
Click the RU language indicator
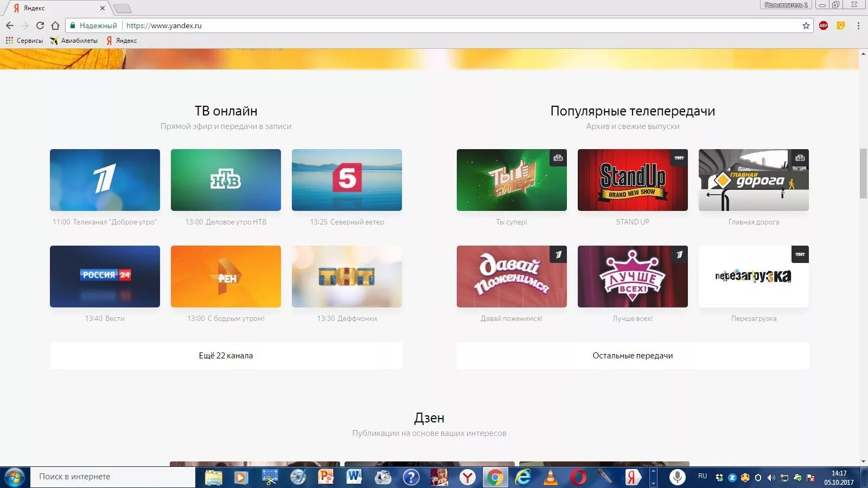(x=703, y=476)
